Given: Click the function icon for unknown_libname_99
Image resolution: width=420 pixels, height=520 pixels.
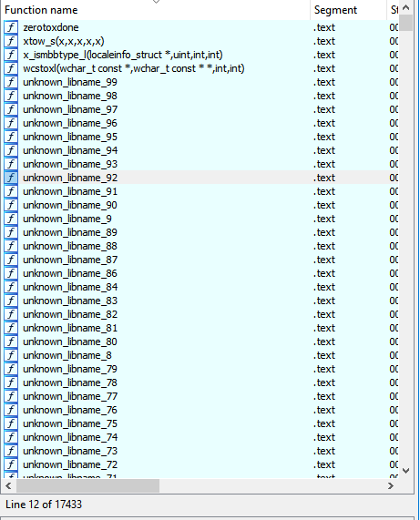Looking at the screenshot, I should pyautogui.click(x=11, y=82).
